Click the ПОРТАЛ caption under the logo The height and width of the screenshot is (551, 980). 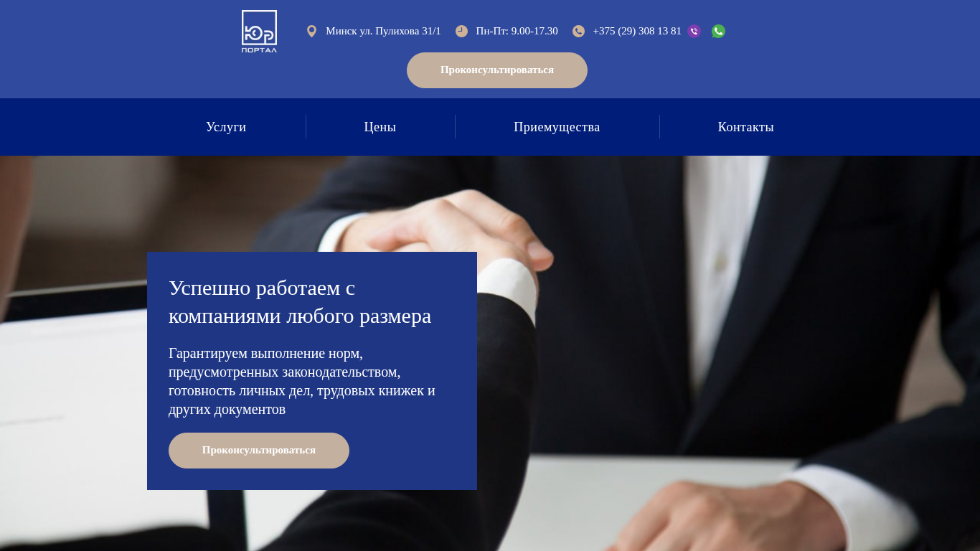[x=259, y=50]
